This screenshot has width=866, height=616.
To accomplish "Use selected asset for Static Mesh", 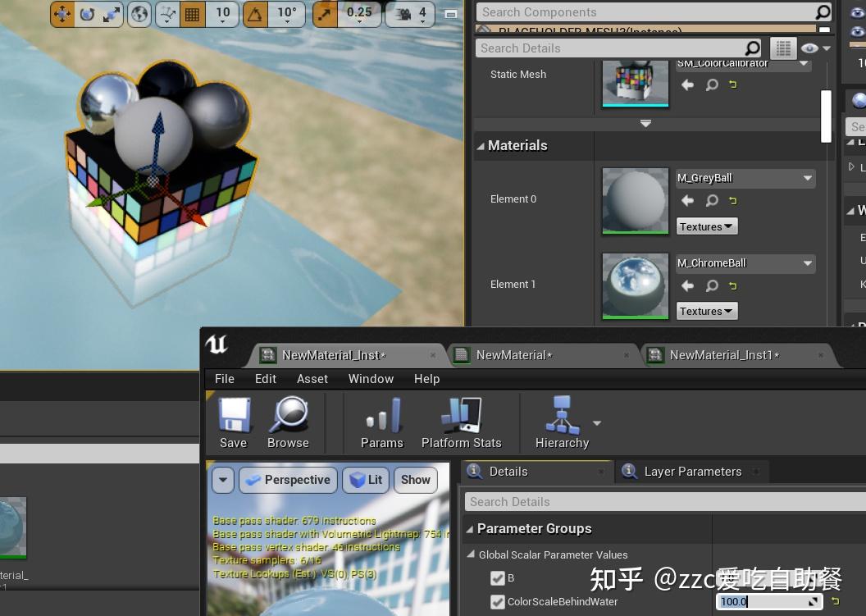I will tap(687, 84).
